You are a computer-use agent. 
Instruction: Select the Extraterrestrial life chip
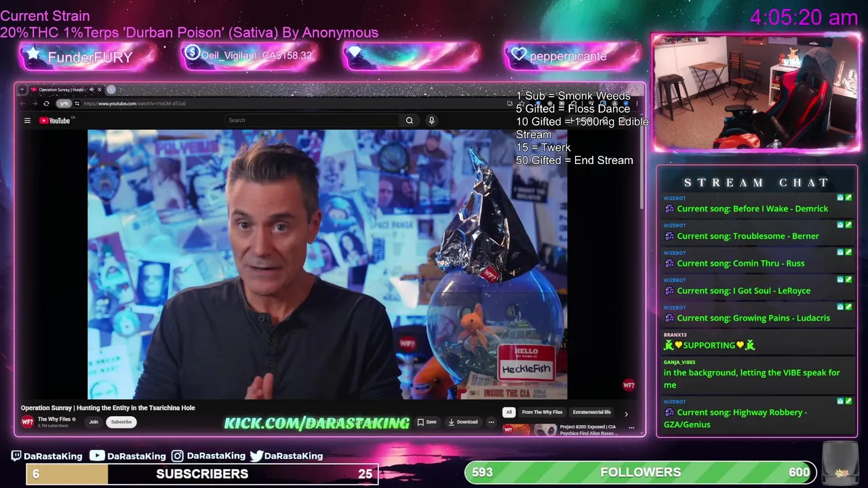(592, 412)
